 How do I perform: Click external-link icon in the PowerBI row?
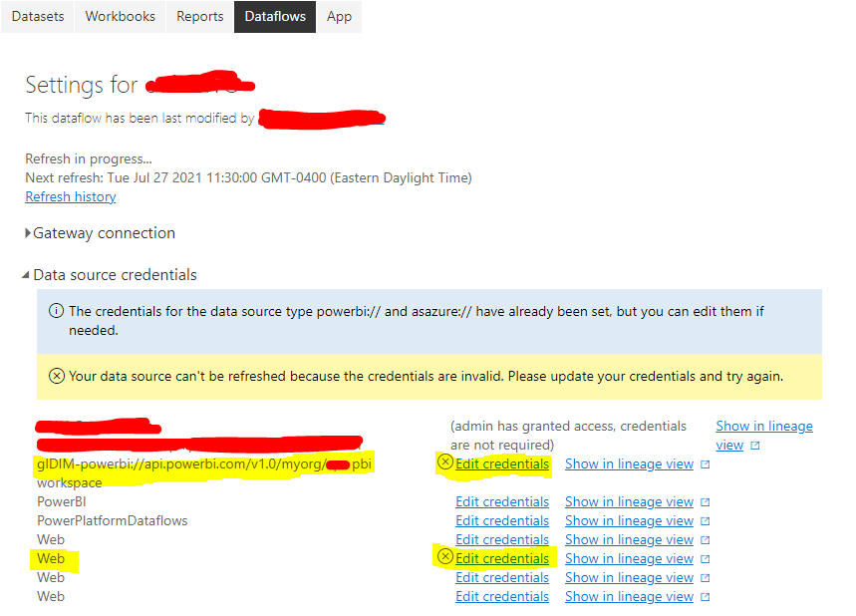point(706,501)
